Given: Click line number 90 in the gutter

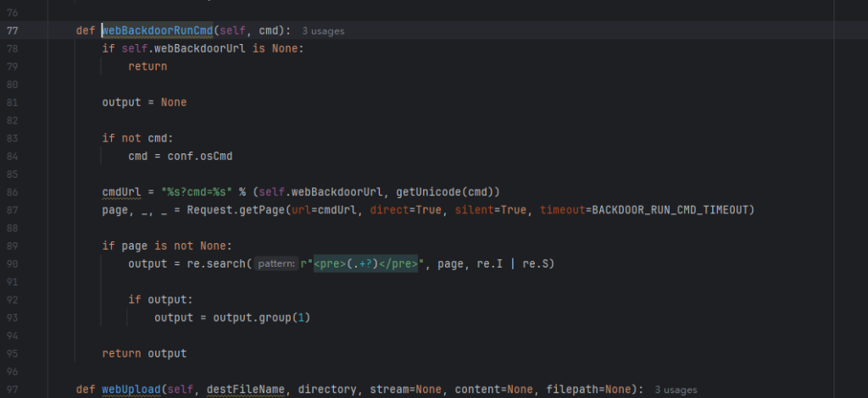Looking at the screenshot, I should point(13,264).
